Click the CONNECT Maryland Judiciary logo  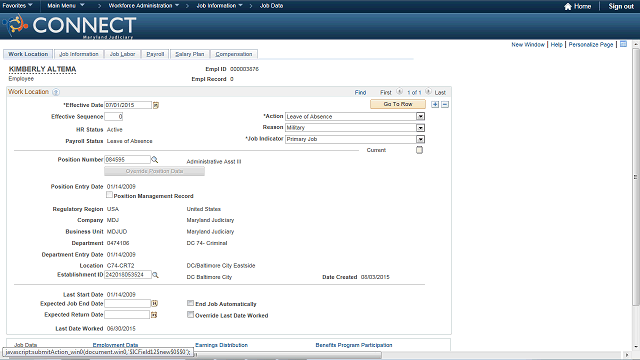pos(69,27)
